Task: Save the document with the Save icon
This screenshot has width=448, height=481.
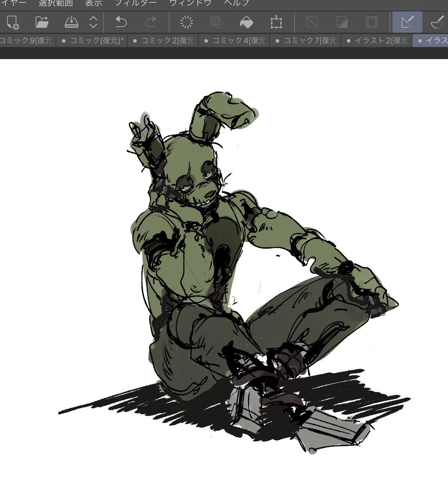Action: click(x=71, y=22)
